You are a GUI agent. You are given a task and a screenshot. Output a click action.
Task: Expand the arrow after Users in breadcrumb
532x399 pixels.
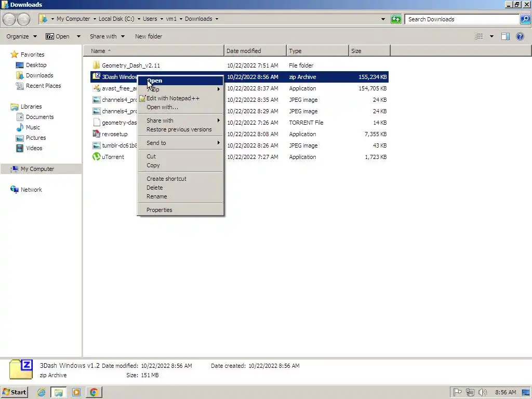(162, 19)
